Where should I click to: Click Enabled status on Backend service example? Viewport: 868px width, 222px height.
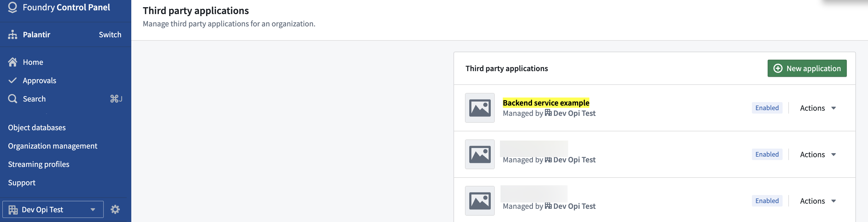pyautogui.click(x=767, y=108)
